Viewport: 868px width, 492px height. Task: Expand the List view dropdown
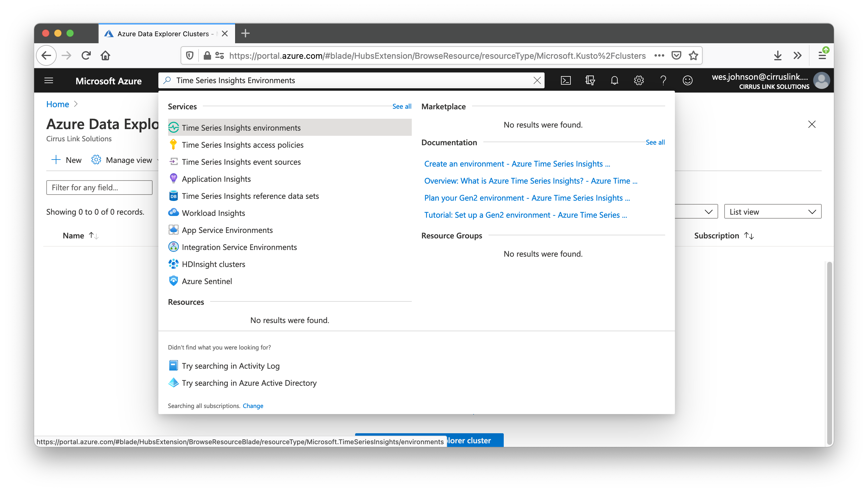click(x=772, y=212)
